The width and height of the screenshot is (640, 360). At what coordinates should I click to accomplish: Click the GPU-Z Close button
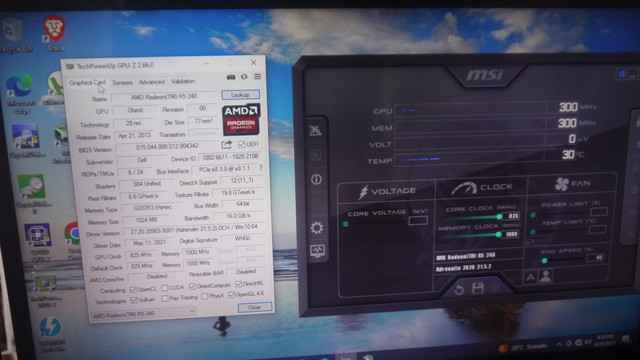(255, 307)
